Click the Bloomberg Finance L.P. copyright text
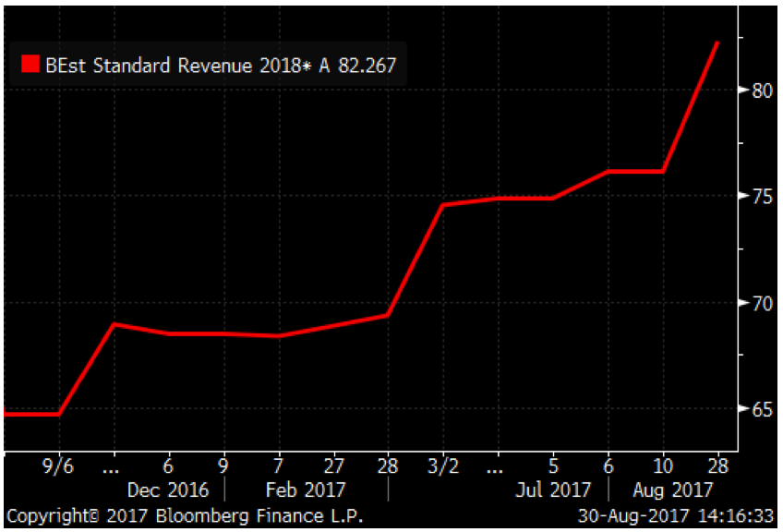 coord(185,515)
